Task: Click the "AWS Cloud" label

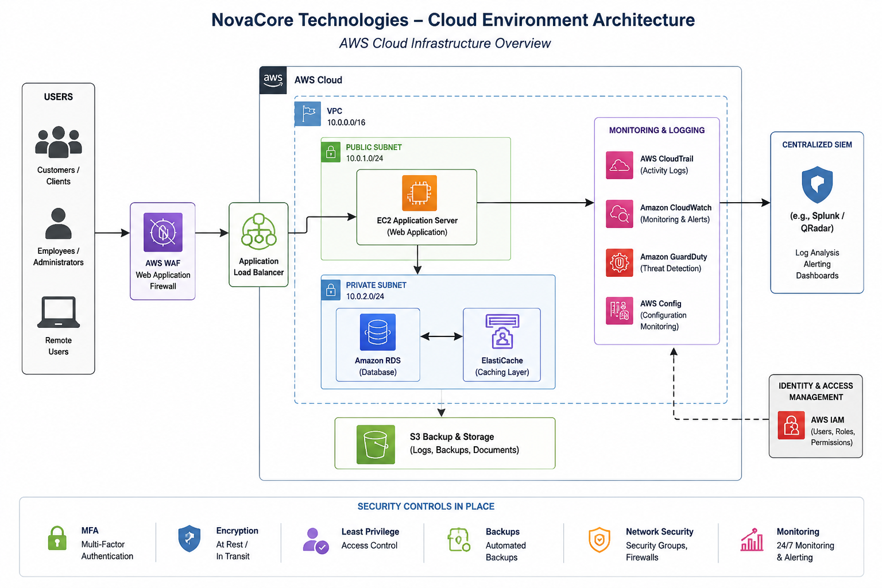Action: [318, 80]
